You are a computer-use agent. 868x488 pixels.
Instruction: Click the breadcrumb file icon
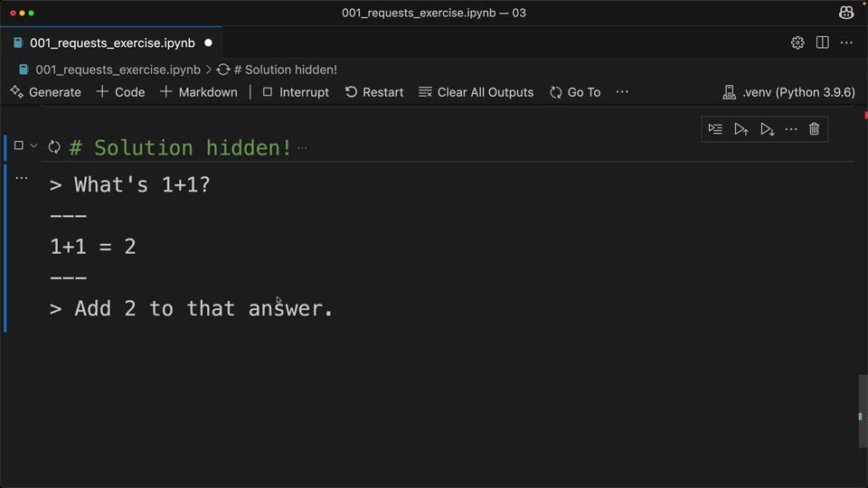(24, 70)
